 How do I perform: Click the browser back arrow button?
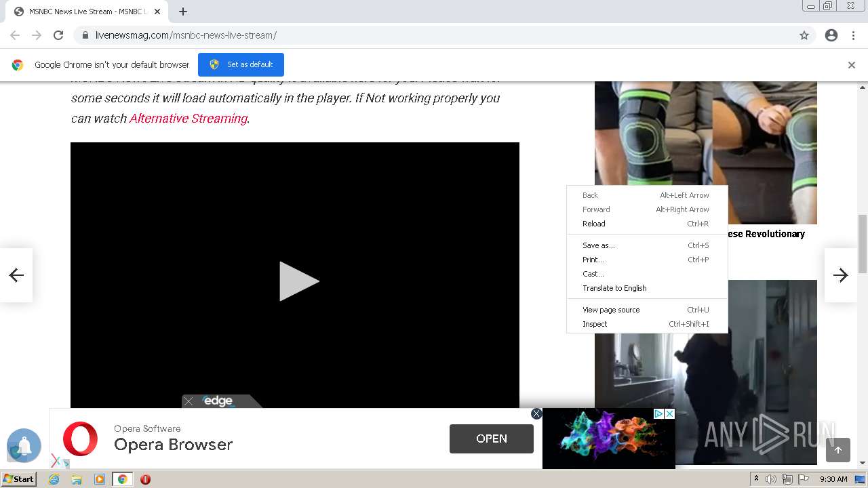coord(15,35)
